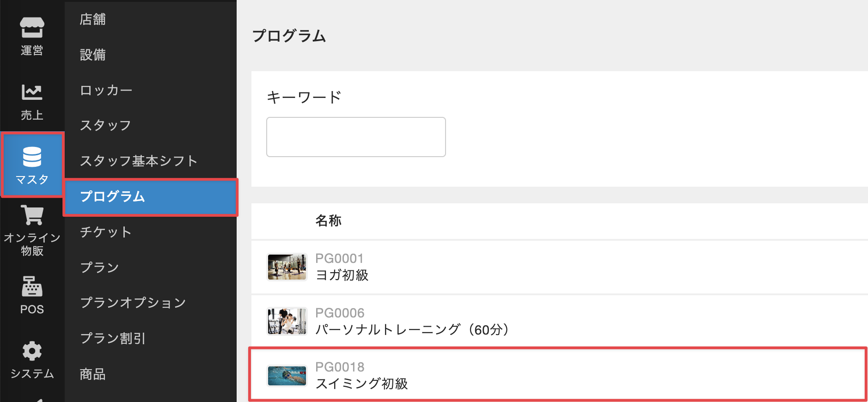Viewport: 868px width, 402px height.
Task: Navigate to the プランオプション menu item
Action: tap(133, 303)
